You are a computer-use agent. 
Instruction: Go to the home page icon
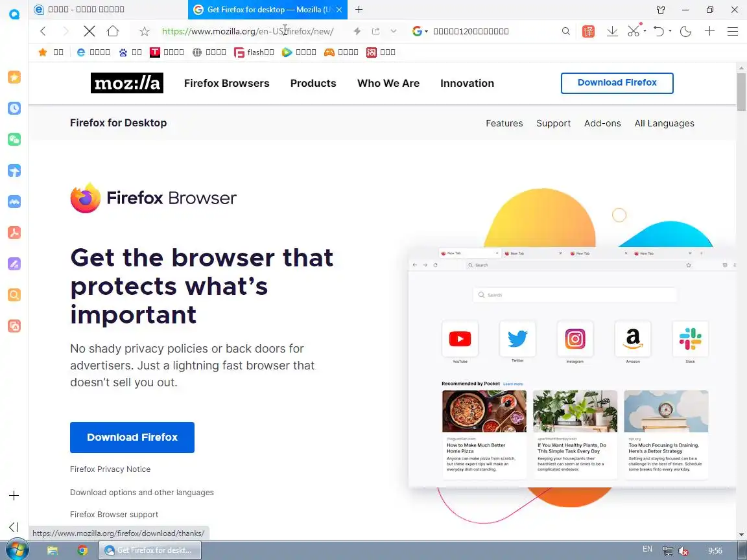113,31
